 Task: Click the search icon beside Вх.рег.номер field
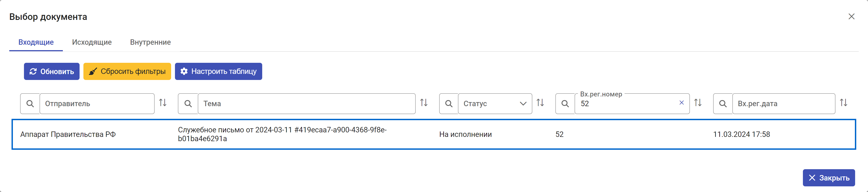coord(565,104)
